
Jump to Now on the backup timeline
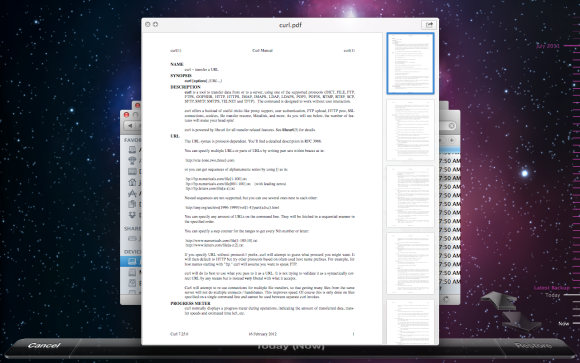point(563,323)
